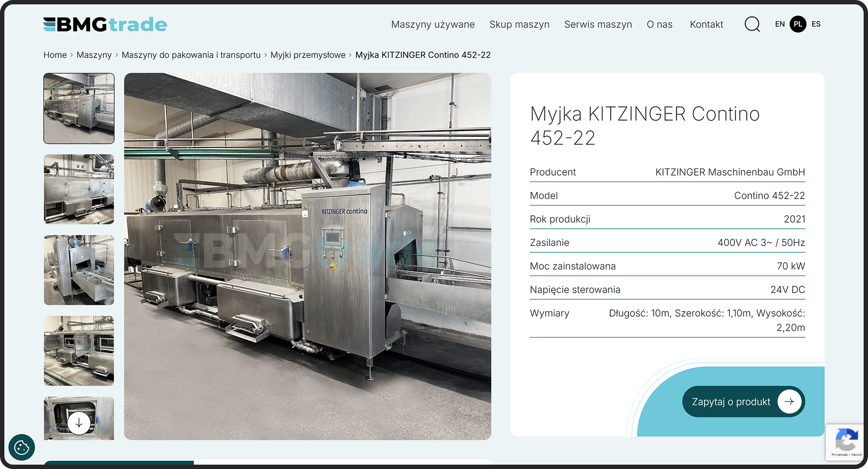Click the dimensions value text

[707, 321]
